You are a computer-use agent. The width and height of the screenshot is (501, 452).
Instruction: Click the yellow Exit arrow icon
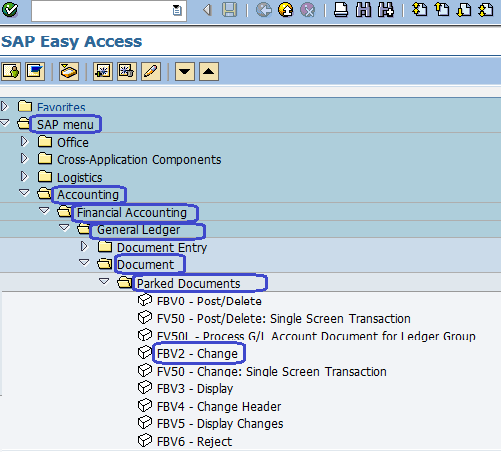tap(286, 10)
